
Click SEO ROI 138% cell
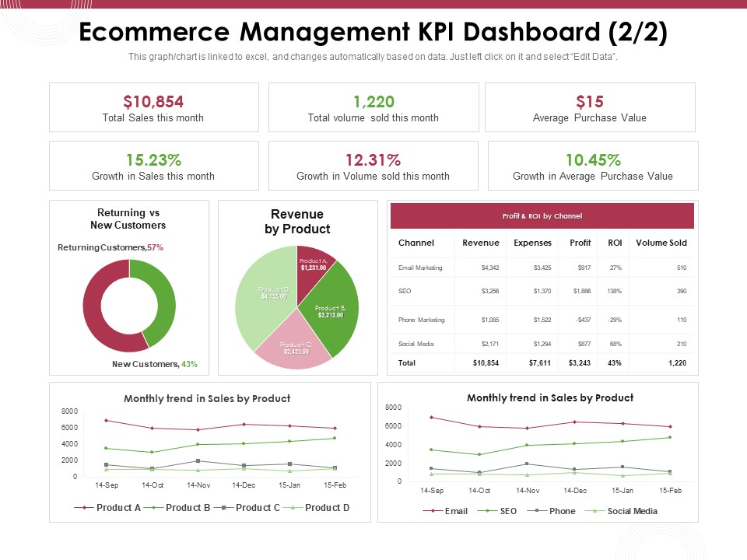click(x=615, y=291)
